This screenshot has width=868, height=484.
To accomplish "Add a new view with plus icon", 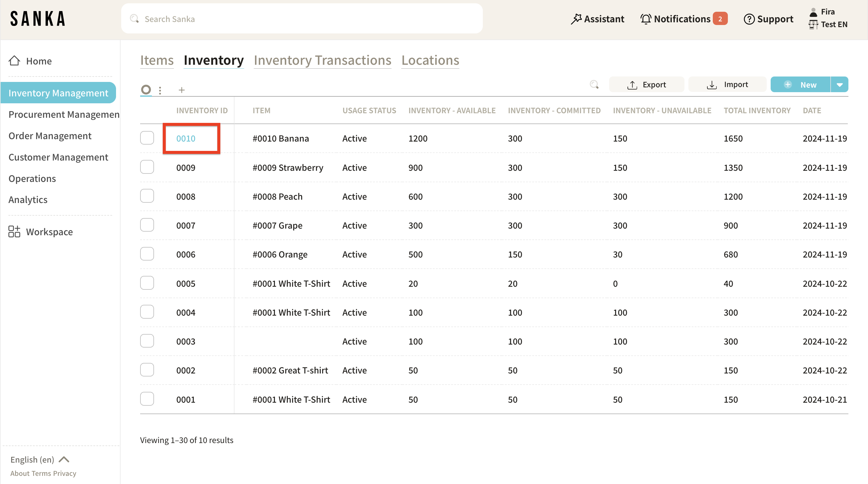I will (182, 90).
